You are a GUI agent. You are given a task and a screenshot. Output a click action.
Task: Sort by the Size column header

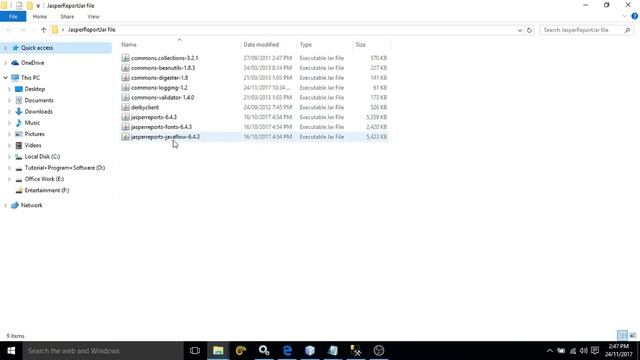pos(360,44)
